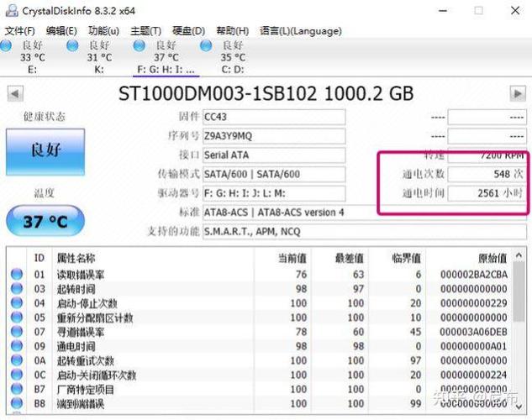Select raw value 000003A06DEB
Viewport: 532px width, 420px height.
(x=474, y=332)
